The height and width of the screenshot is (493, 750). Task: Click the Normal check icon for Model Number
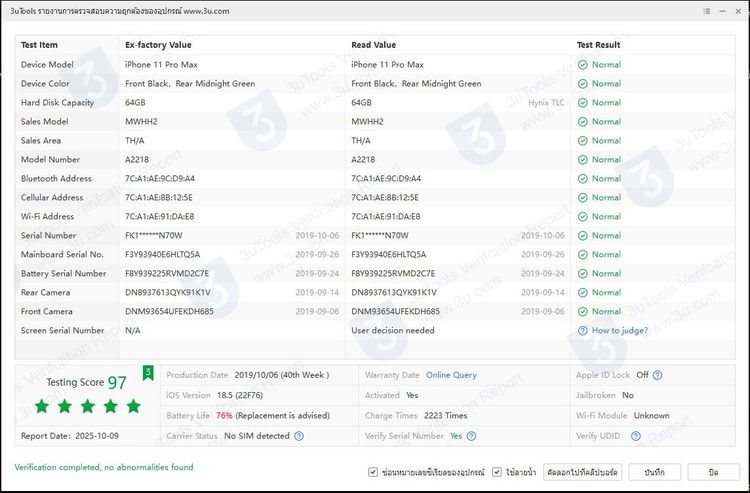coord(582,160)
